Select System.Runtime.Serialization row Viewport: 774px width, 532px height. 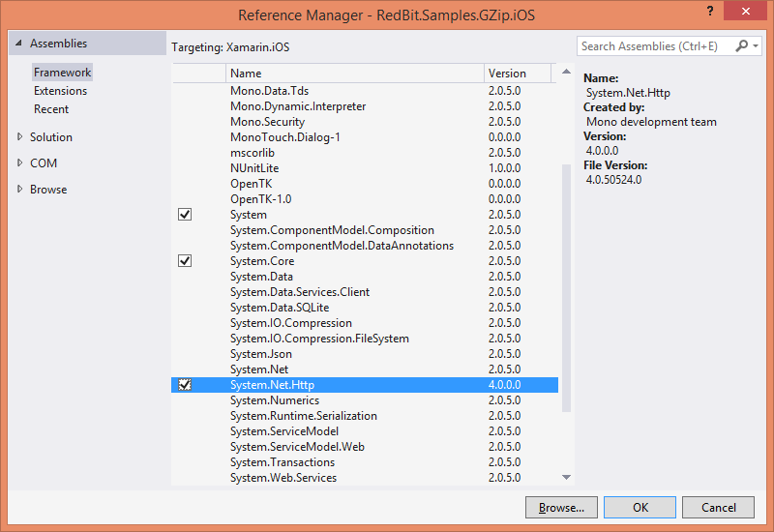pos(365,416)
